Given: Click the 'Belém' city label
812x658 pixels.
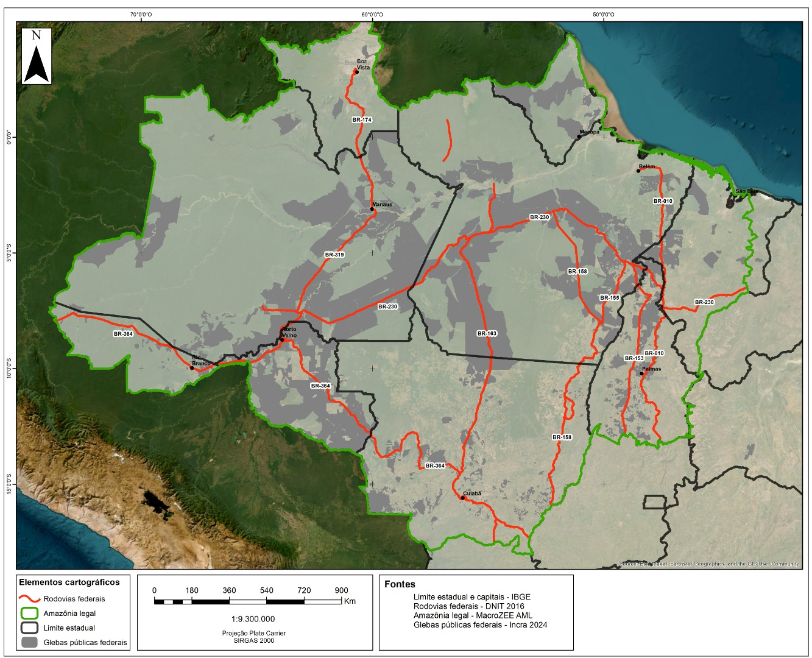Looking at the screenshot, I should coord(648,166).
